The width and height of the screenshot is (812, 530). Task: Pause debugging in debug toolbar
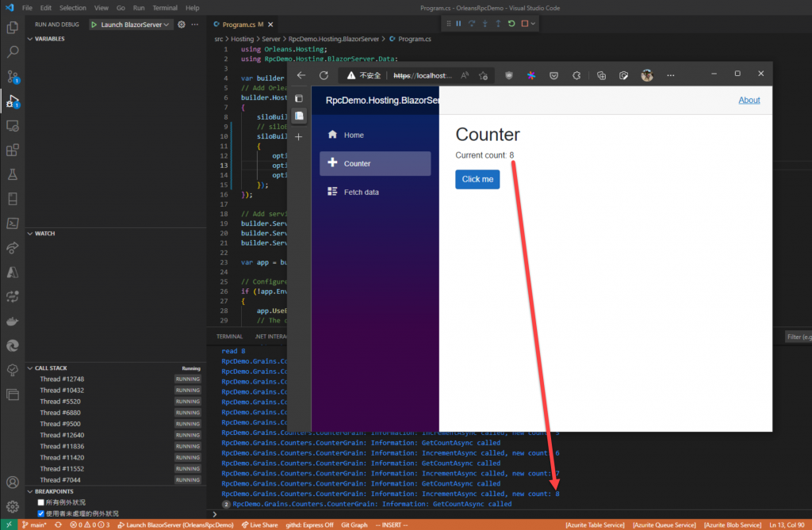(459, 23)
